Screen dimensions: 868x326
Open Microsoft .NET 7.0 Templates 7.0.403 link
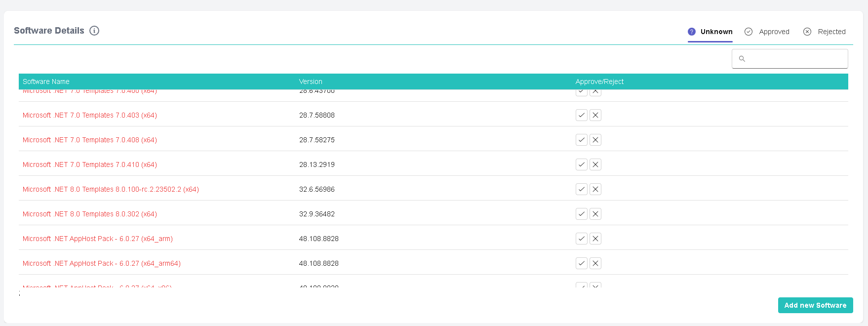pyautogui.click(x=90, y=115)
